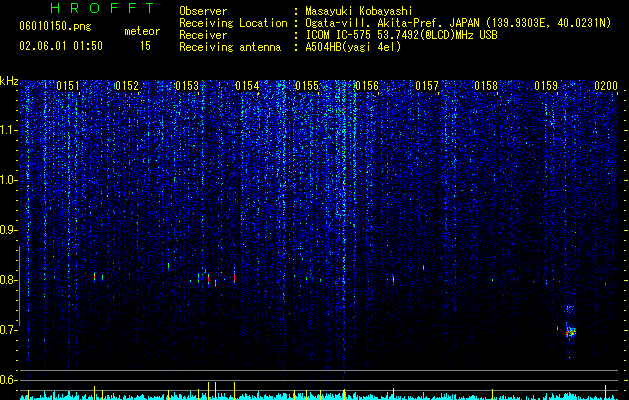Click the 0152 time axis label
This screenshot has width=629, height=400.
127,86
